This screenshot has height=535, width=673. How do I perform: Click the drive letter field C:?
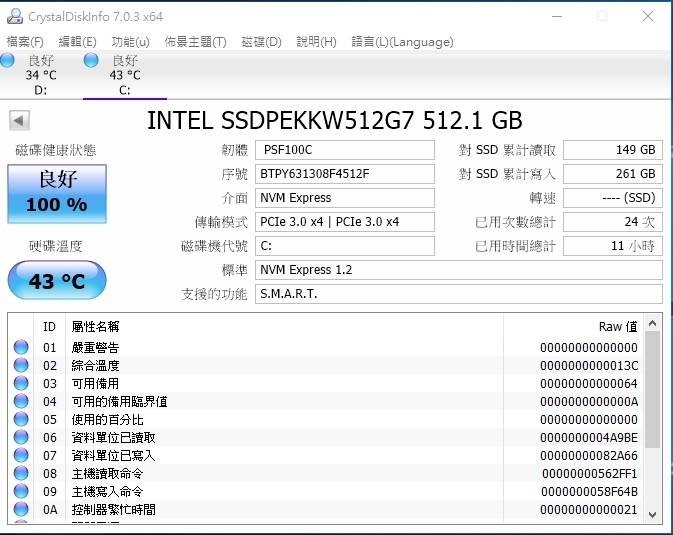coord(345,246)
